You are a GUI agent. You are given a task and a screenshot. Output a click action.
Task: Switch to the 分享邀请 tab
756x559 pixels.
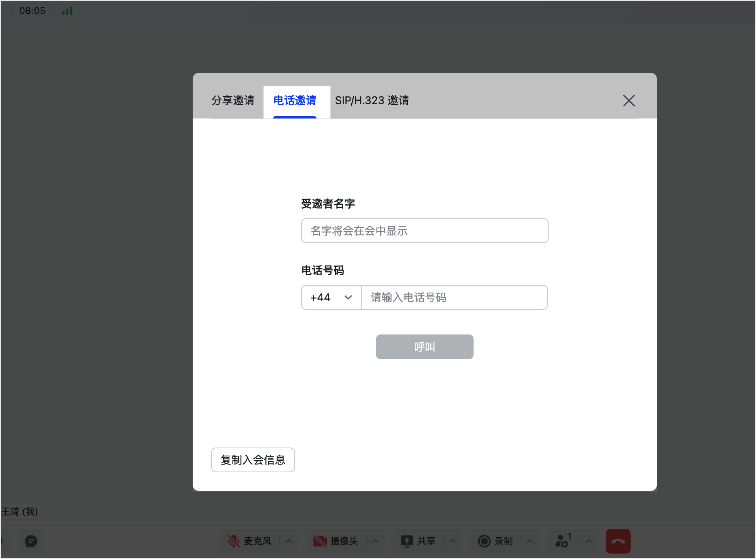233,101
